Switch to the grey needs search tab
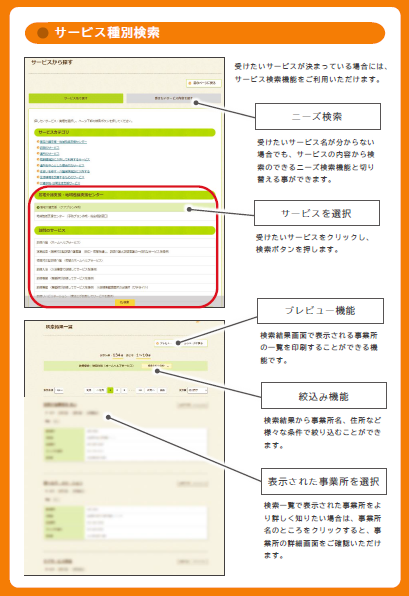Screen dimensions: 409x596 pos(173,98)
